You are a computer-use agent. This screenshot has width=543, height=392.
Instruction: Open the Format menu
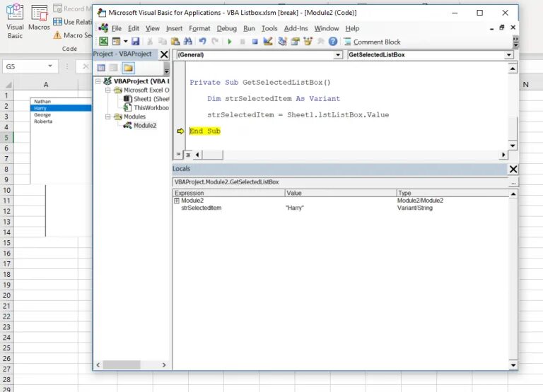pyautogui.click(x=199, y=28)
